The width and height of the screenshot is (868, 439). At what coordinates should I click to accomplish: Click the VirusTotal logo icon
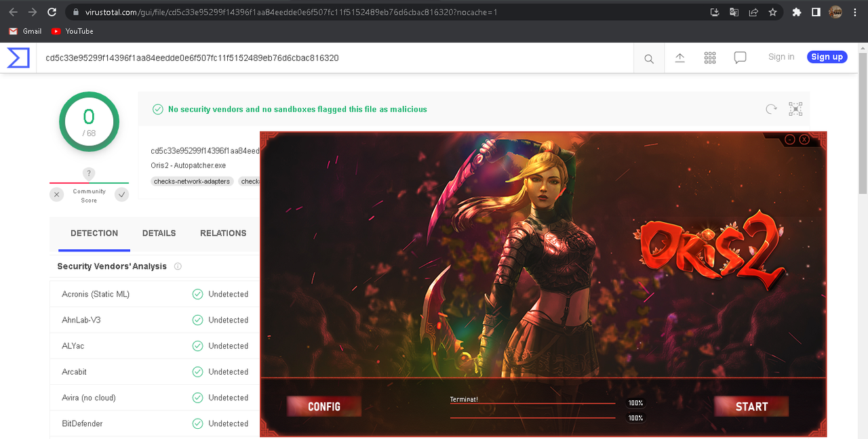(18, 58)
